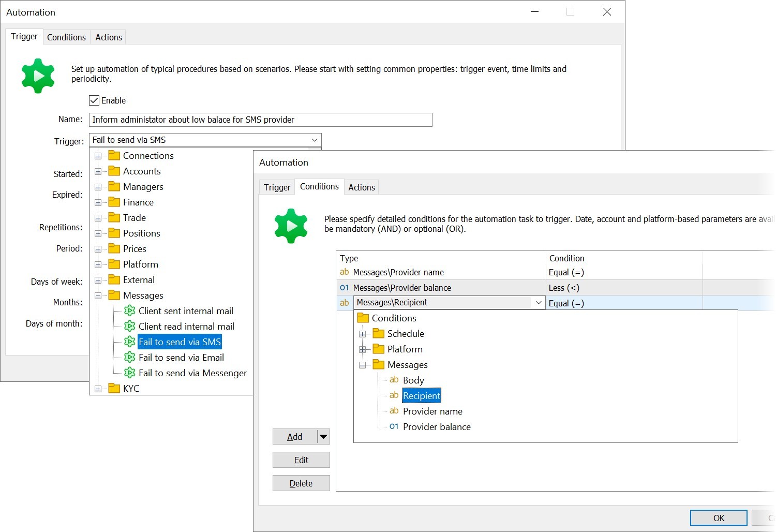Expand the Connections tree node

pyautogui.click(x=98, y=156)
